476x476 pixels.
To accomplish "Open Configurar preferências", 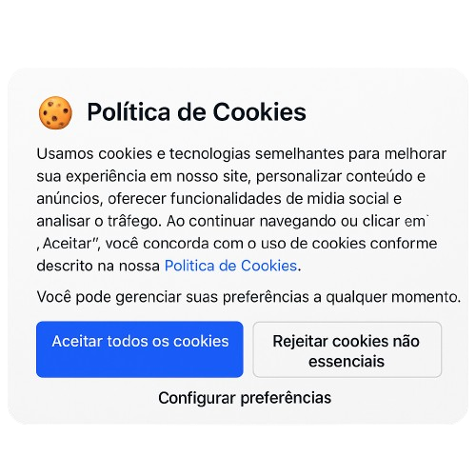I will coord(245,398).
